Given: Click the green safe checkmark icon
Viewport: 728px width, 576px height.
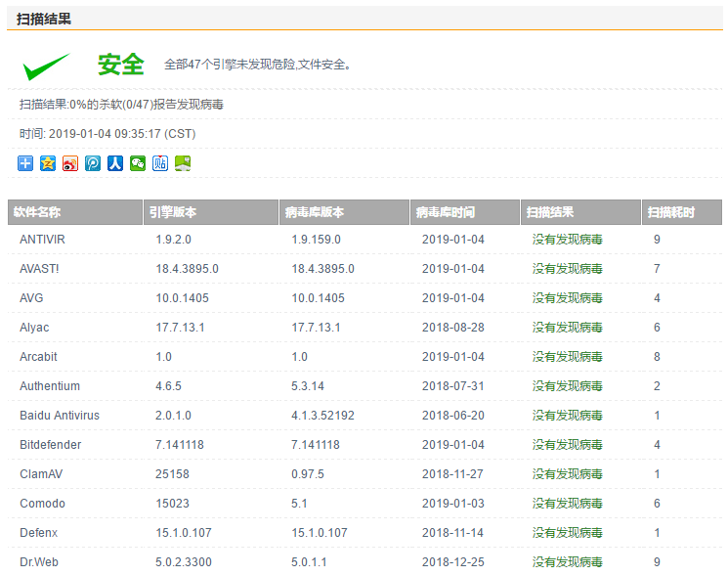Looking at the screenshot, I should click(47, 66).
